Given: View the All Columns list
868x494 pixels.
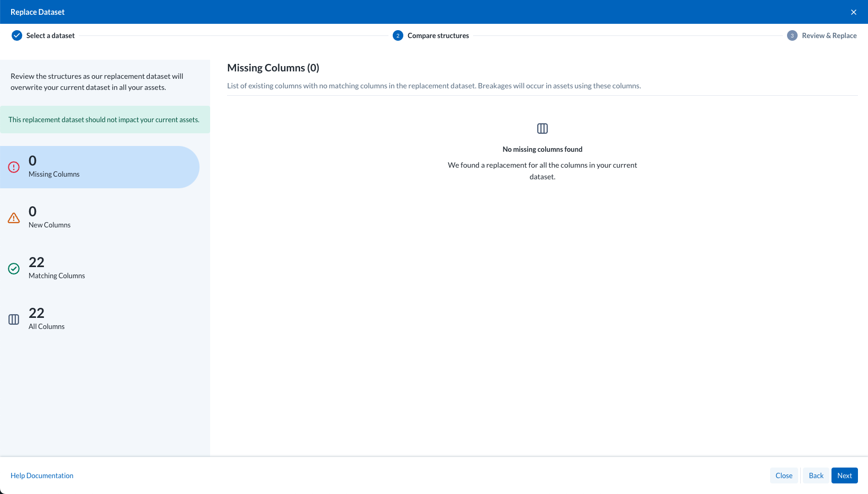Looking at the screenshot, I should point(47,319).
